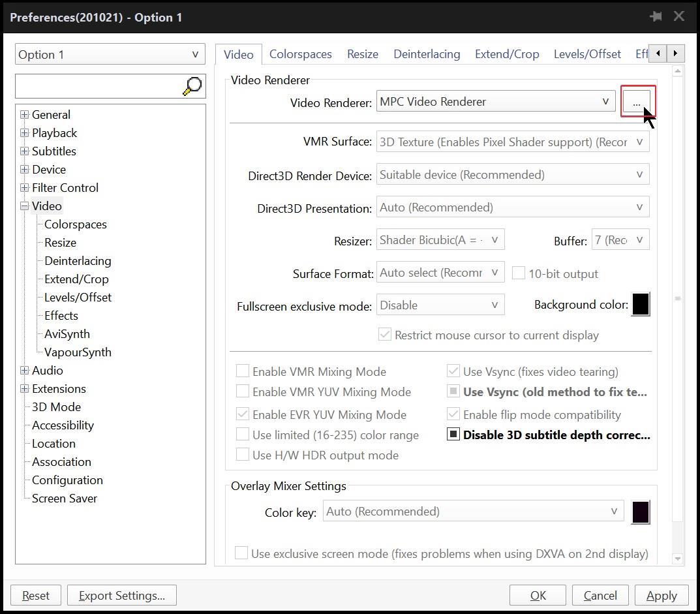Screen dimensions: 700x614
Task: Select Deinterlacing in the tree
Action: coord(78,261)
